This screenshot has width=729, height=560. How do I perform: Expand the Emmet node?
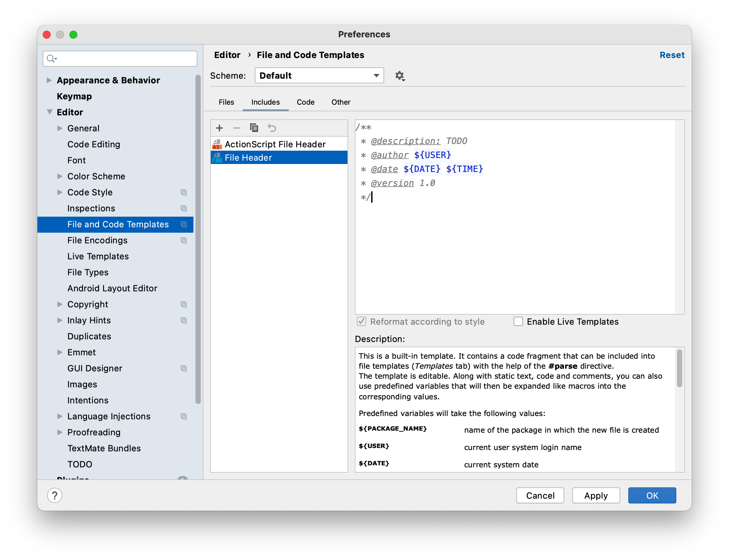pyautogui.click(x=60, y=352)
